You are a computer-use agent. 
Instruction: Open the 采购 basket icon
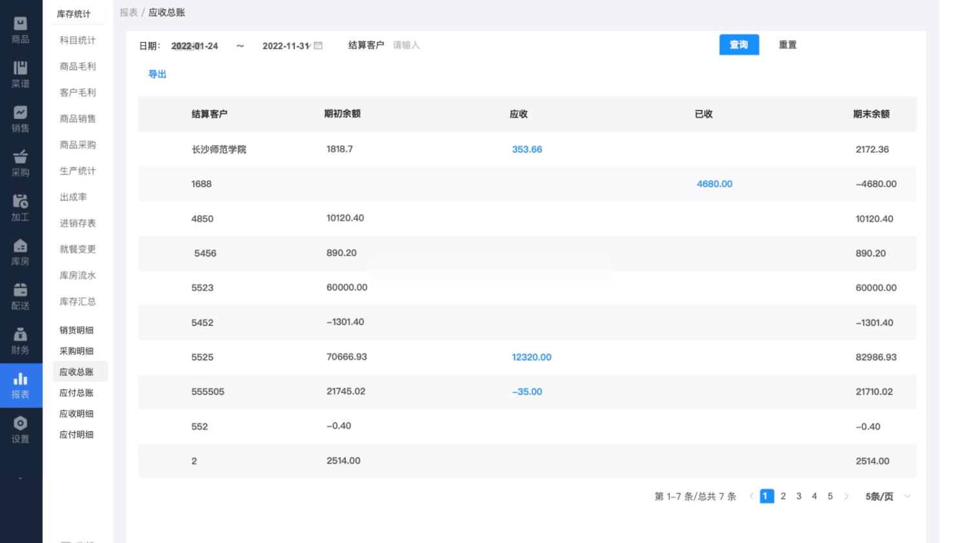click(x=21, y=157)
